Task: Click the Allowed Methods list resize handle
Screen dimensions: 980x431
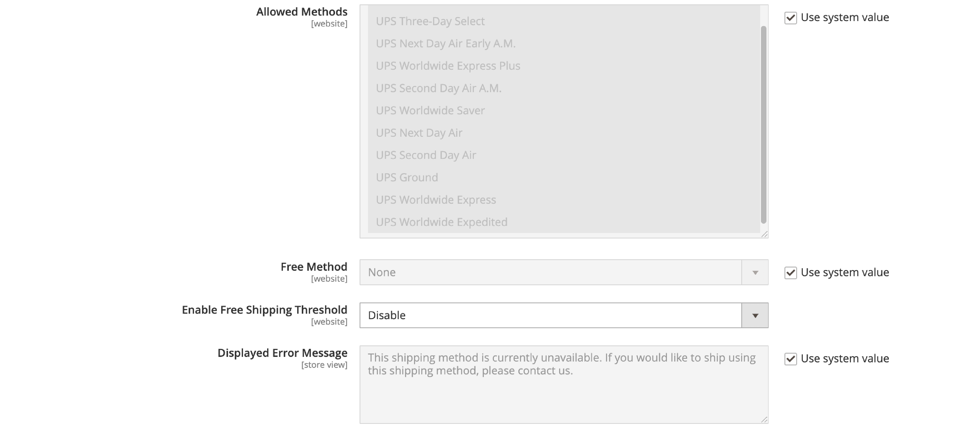Action: (x=765, y=234)
